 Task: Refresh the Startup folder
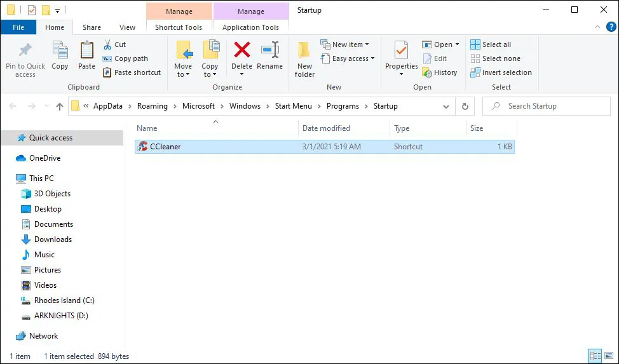[465, 107]
